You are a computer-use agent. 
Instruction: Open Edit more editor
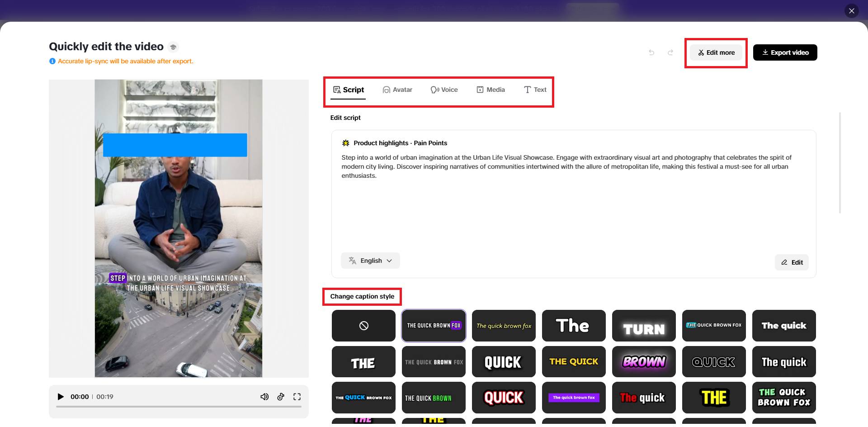(x=716, y=52)
